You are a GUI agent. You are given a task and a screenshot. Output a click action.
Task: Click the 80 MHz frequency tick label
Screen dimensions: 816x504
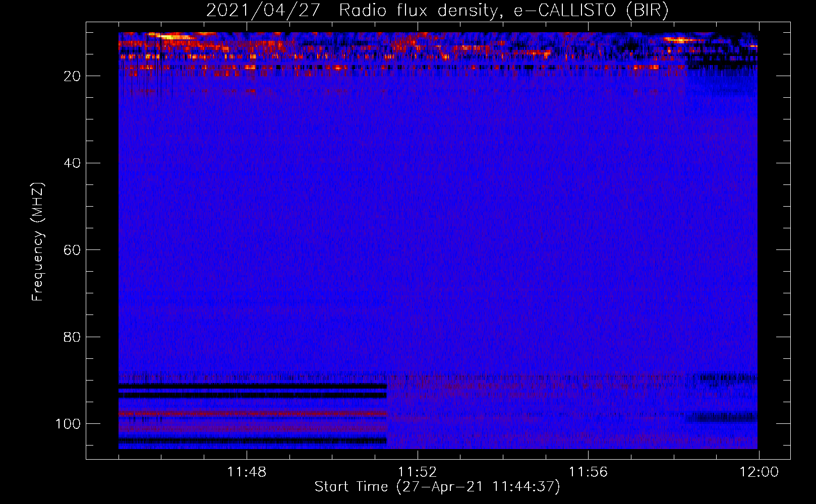pos(72,337)
